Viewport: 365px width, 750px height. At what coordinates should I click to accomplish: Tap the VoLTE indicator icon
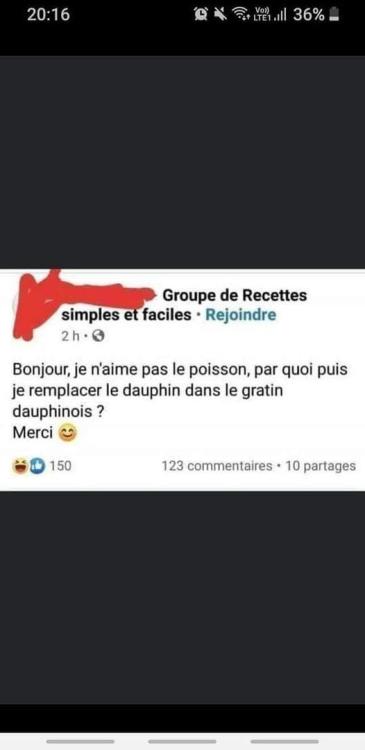[263, 15]
